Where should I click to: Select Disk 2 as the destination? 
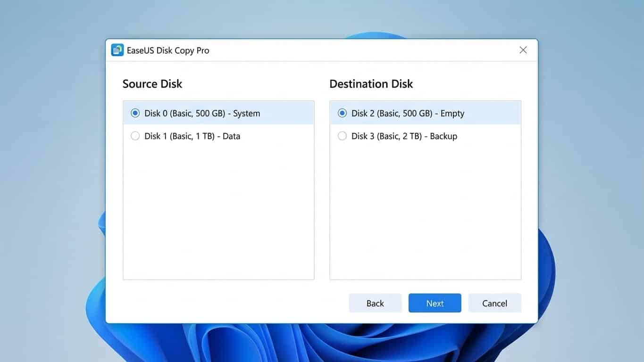pyautogui.click(x=342, y=113)
